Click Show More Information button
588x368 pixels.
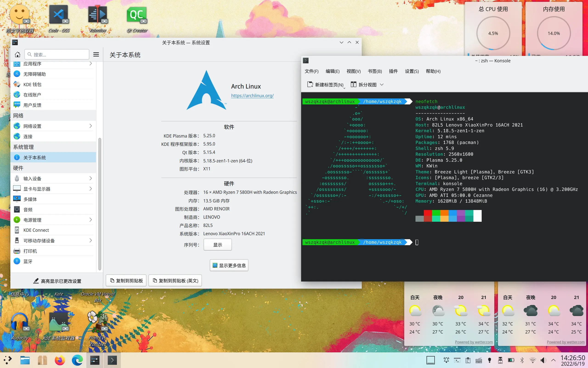coord(229,265)
